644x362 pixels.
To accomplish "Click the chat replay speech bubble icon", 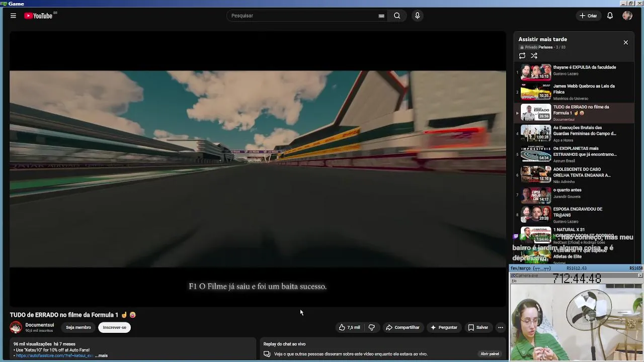I will [x=267, y=354].
